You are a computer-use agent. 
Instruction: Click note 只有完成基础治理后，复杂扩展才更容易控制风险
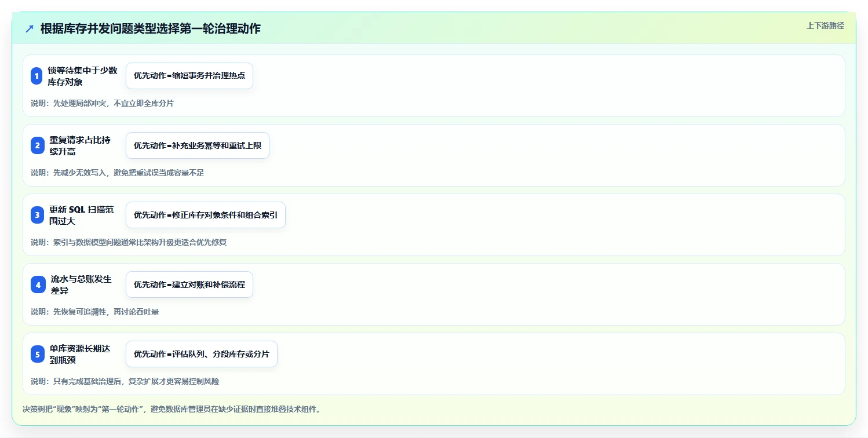tap(125, 381)
